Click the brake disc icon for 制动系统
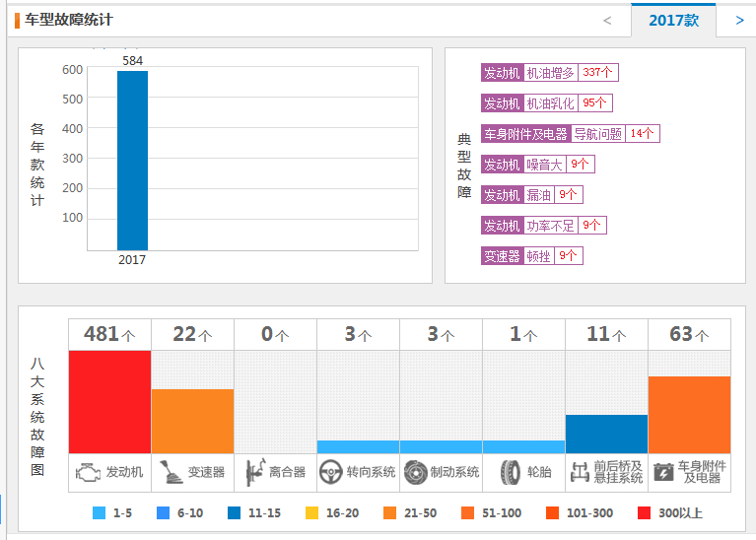 [416, 472]
